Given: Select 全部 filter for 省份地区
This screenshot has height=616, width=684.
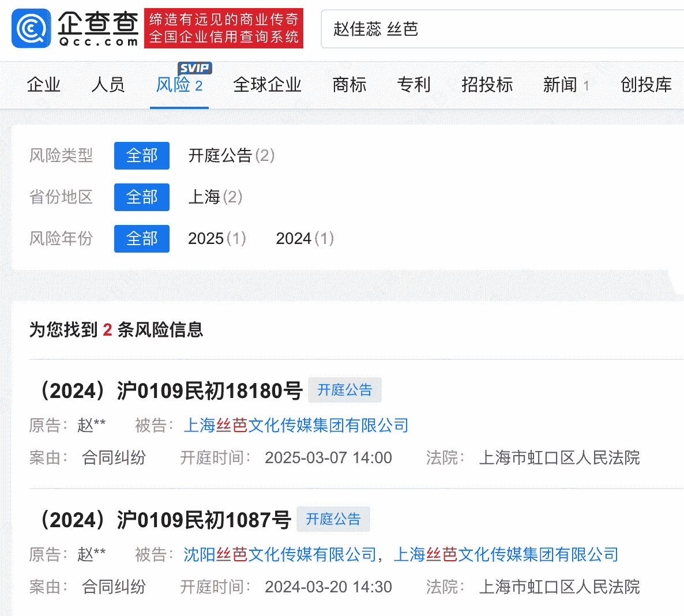Looking at the screenshot, I should (141, 197).
